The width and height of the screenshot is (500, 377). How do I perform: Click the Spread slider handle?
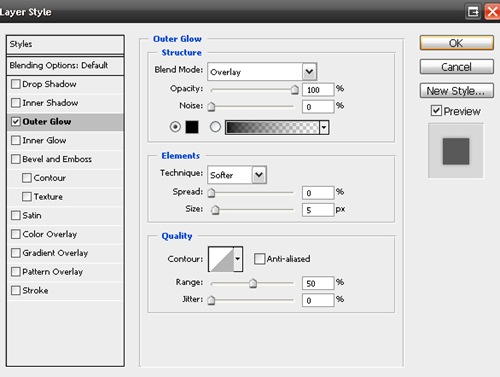point(211,192)
